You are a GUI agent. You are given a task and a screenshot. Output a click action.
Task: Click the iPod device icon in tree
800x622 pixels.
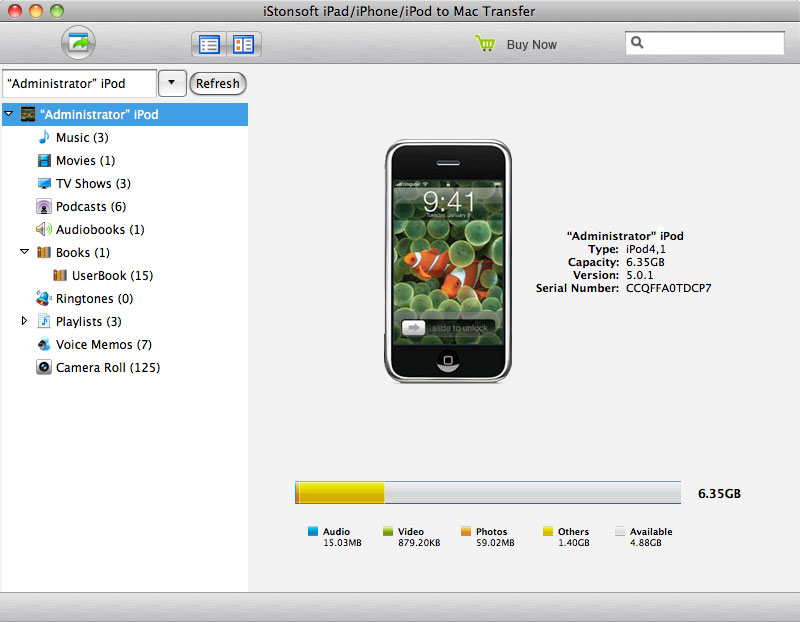pos(28,114)
